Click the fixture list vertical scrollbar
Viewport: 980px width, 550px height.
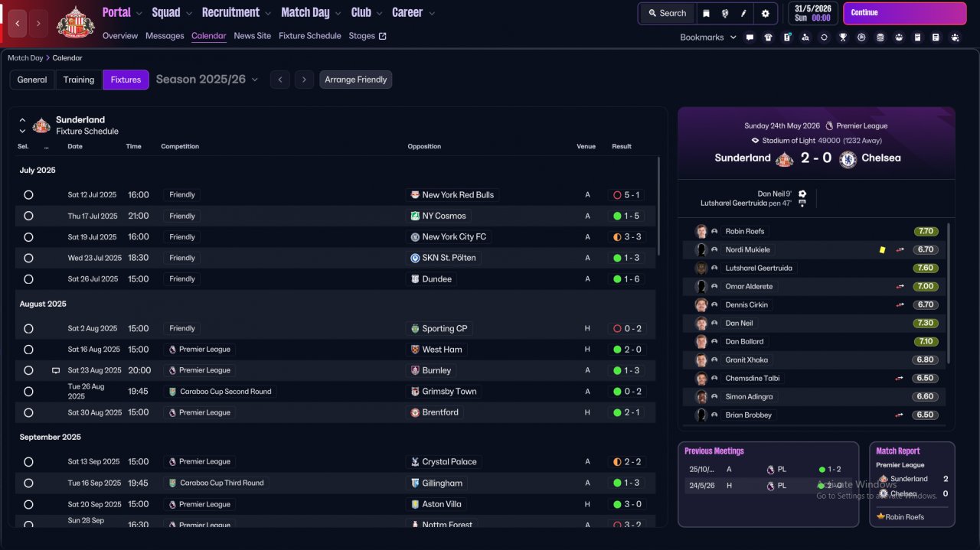tap(658, 207)
